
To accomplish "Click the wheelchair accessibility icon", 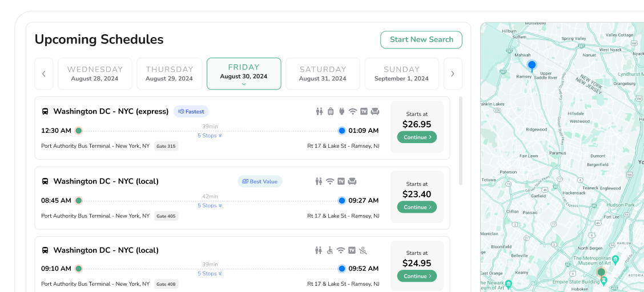I will 329,250.
